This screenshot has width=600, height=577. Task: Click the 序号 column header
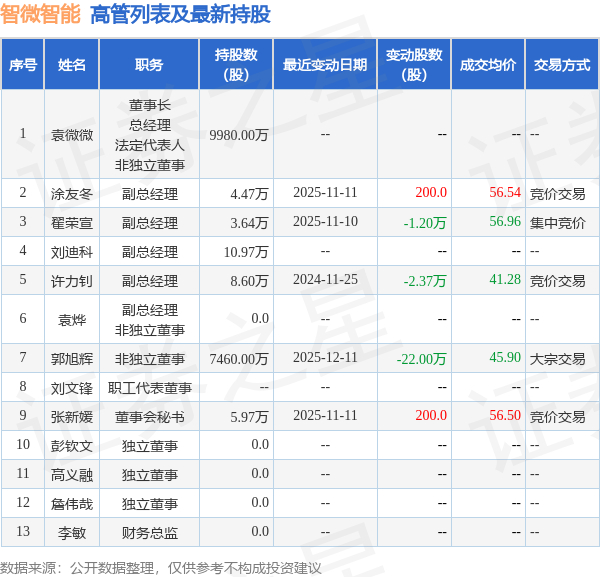(23, 64)
